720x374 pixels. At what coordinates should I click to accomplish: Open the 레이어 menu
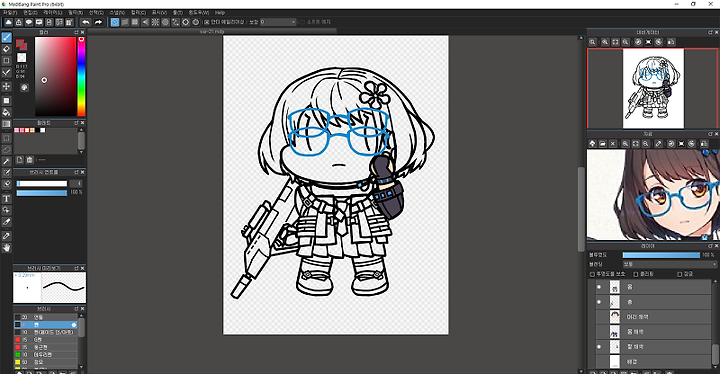pos(52,13)
